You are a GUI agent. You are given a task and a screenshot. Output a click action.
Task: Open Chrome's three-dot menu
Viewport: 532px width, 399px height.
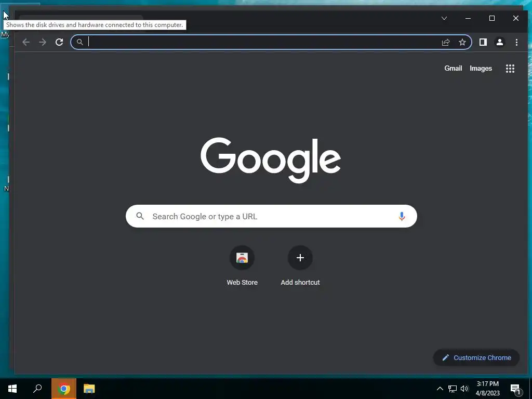point(516,42)
